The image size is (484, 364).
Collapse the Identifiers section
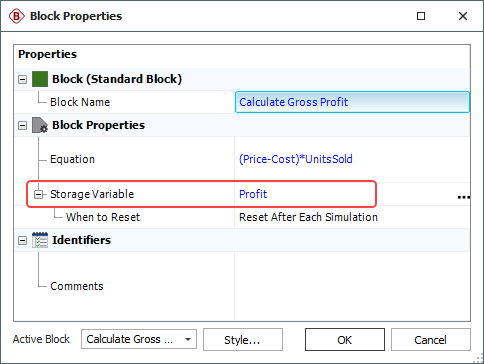[x=22, y=240]
